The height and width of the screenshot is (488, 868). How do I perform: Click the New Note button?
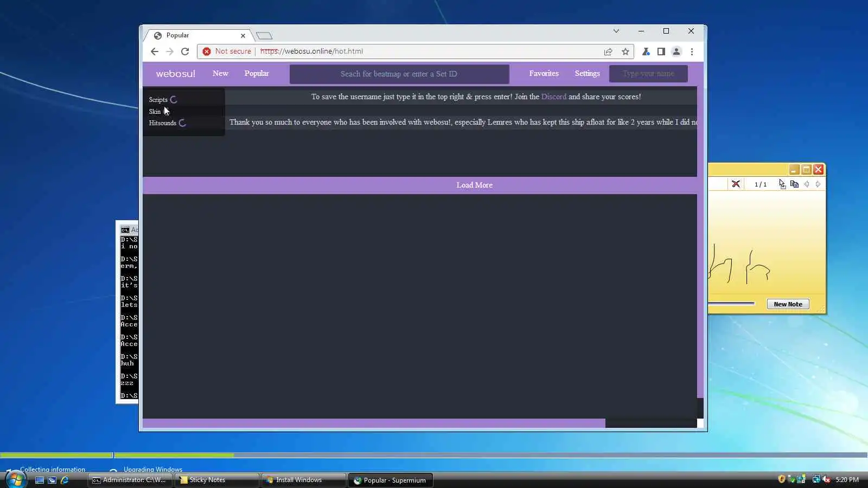point(788,304)
